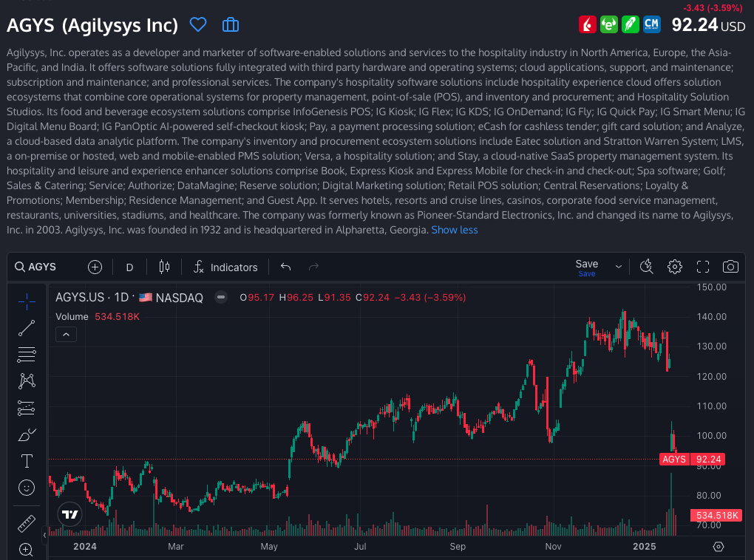Select the ruler measure tool
This screenshot has height=560, width=754.
click(27, 523)
